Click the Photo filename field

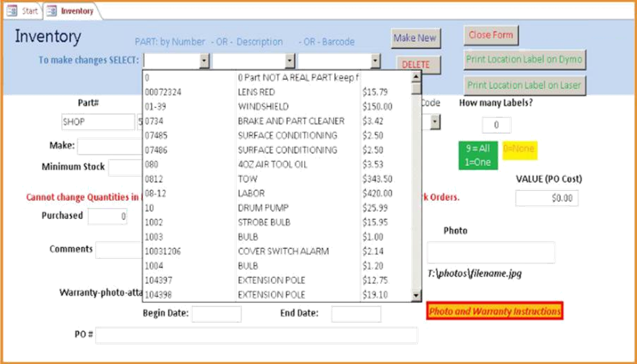(491, 252)
